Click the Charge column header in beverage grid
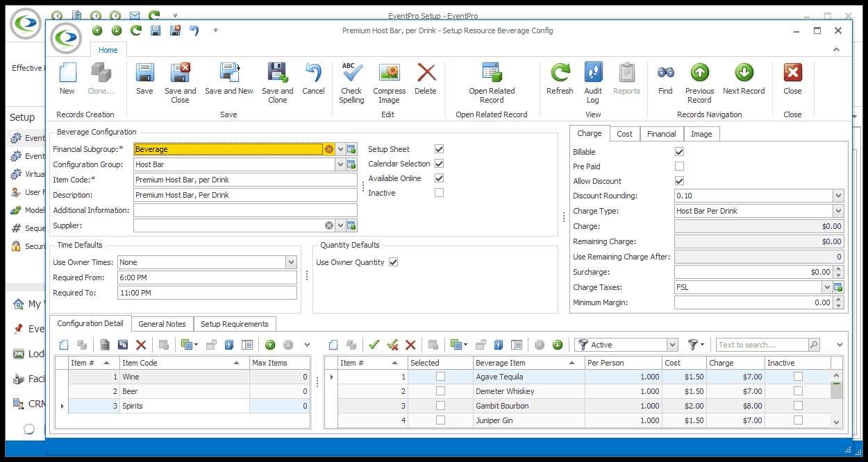Viewport: 868px width, 462px height. 735,363
